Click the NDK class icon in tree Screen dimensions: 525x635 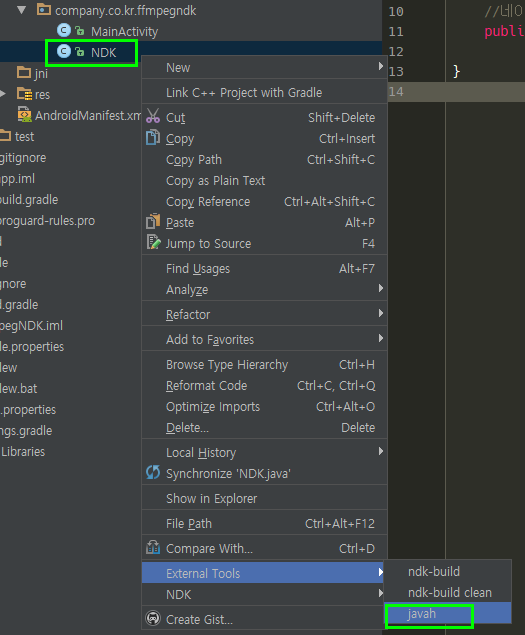64,51
